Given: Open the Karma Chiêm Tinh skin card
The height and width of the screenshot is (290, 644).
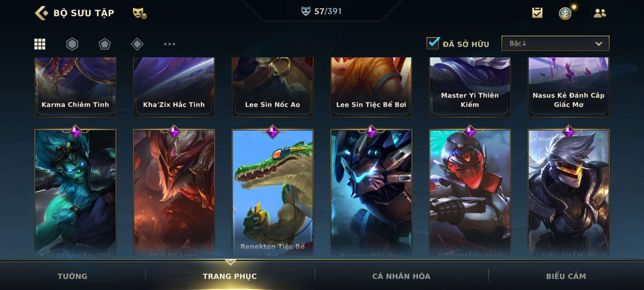Looking at the screenshot, I should tap(75, 87).
